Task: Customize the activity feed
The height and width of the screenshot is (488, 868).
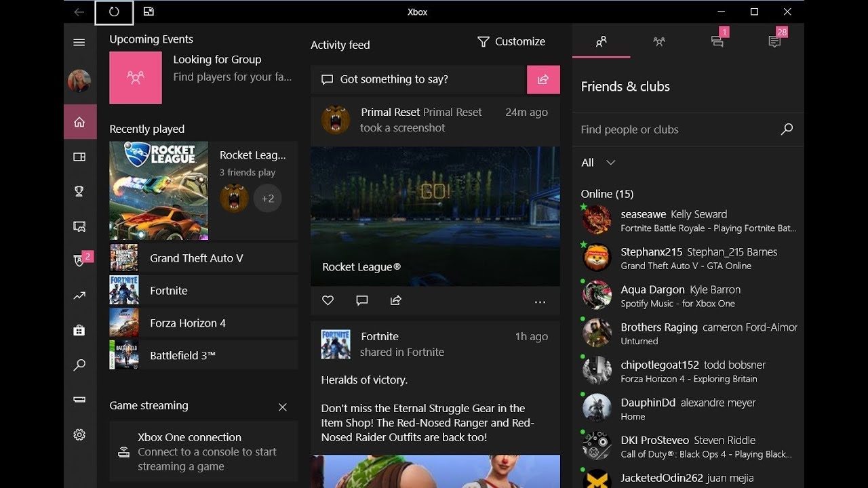Action: (x=511, y=42)
